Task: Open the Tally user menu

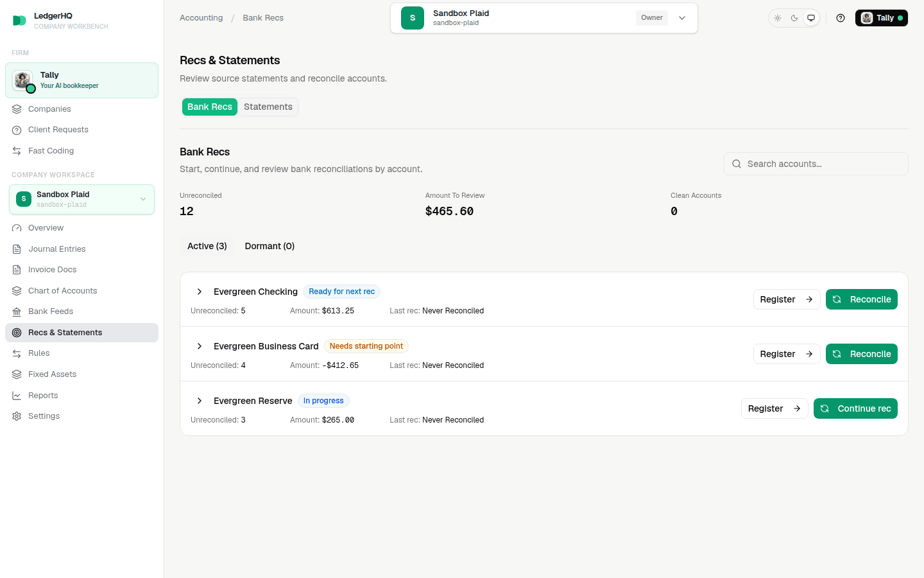Action: pos(882,18)
